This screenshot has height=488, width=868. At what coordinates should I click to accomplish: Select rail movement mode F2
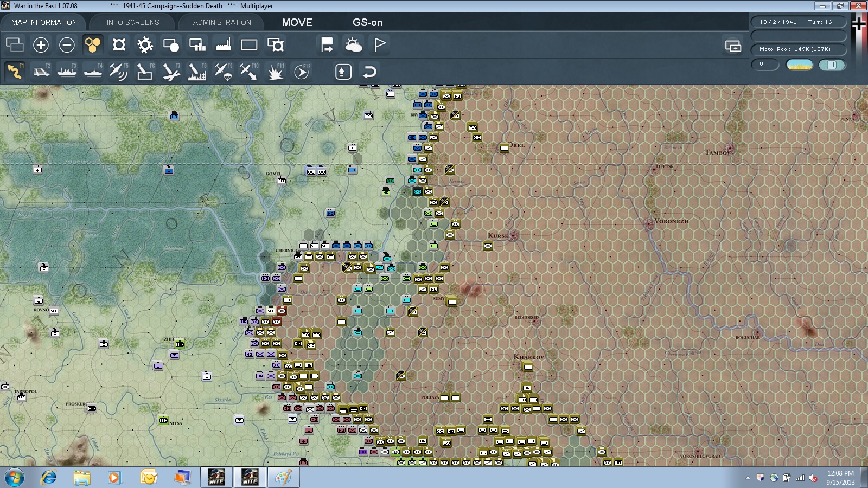point(41,72)
